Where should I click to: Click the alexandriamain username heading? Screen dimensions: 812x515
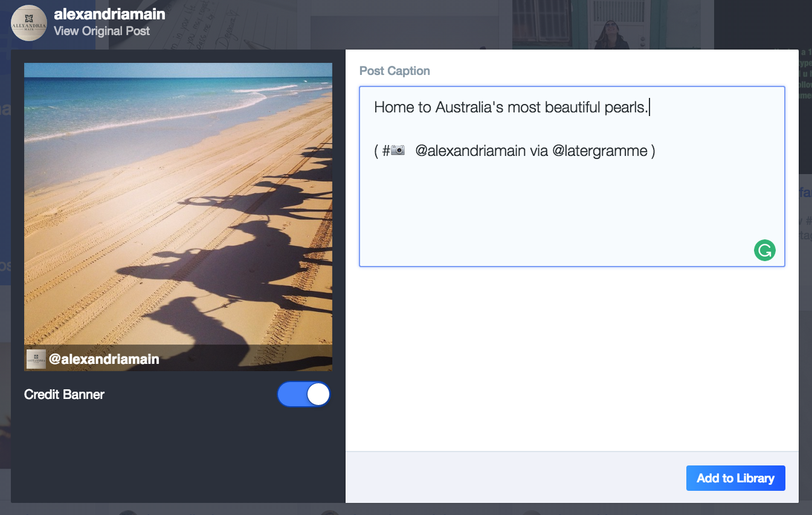pyautogui.click(x=109, y=13)
